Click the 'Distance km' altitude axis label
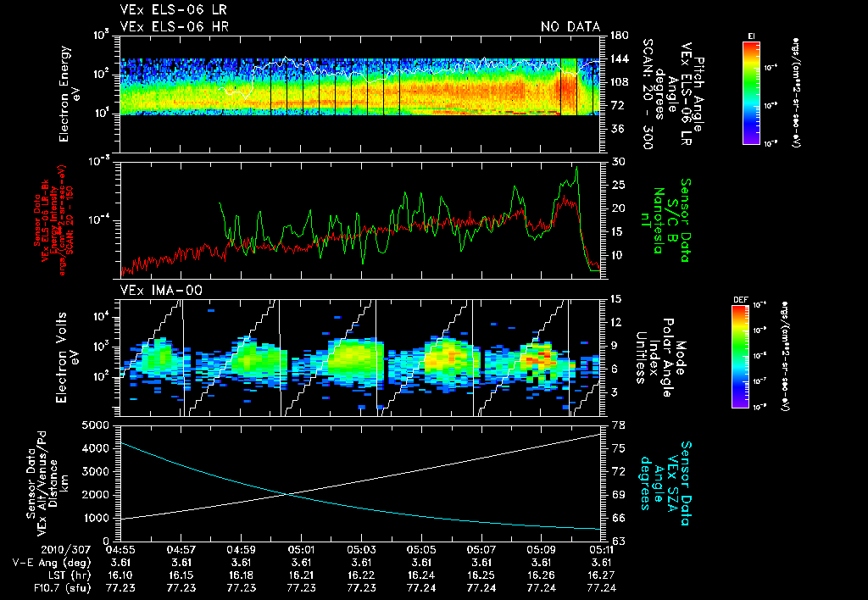Screen dimensions: 868x600 click(59, 483)
